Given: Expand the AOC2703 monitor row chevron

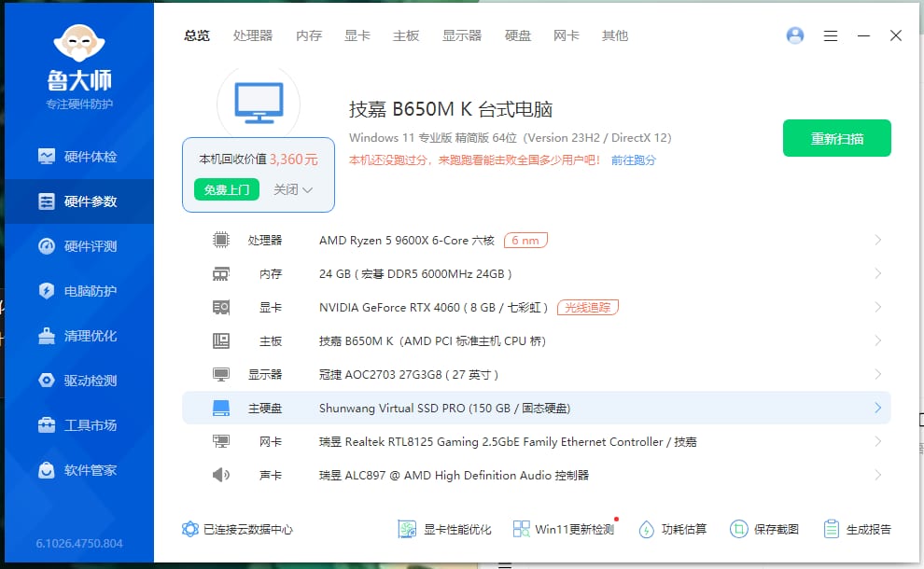Looking at the screenshot, I should (877, 374).
